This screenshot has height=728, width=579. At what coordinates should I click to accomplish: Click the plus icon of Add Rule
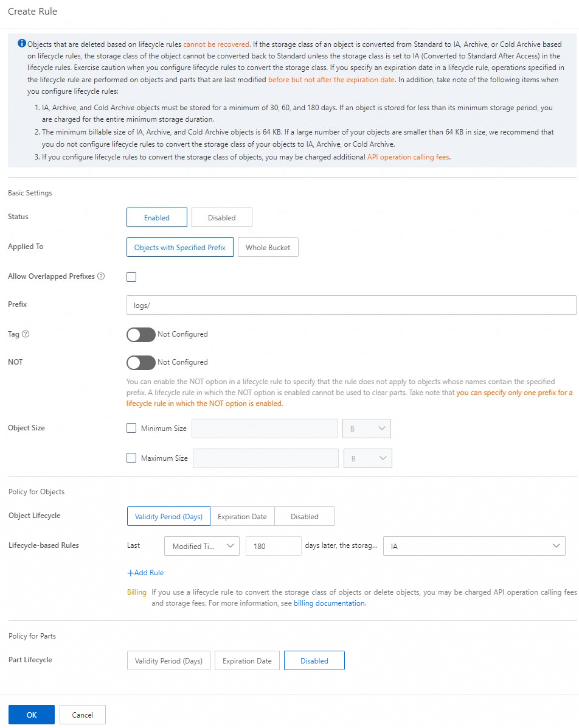pos(130,573)
